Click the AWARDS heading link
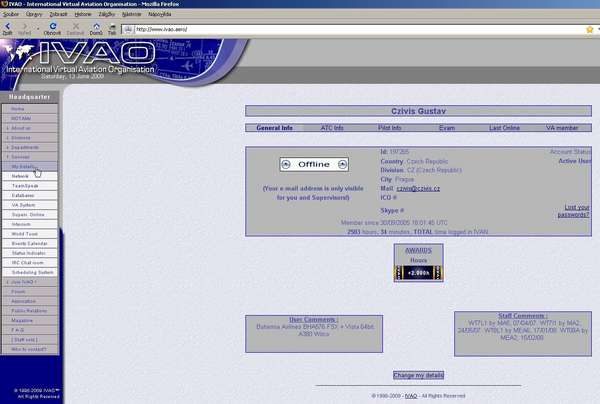This screenshot has width=600, height=404. [x=418, y=251]
